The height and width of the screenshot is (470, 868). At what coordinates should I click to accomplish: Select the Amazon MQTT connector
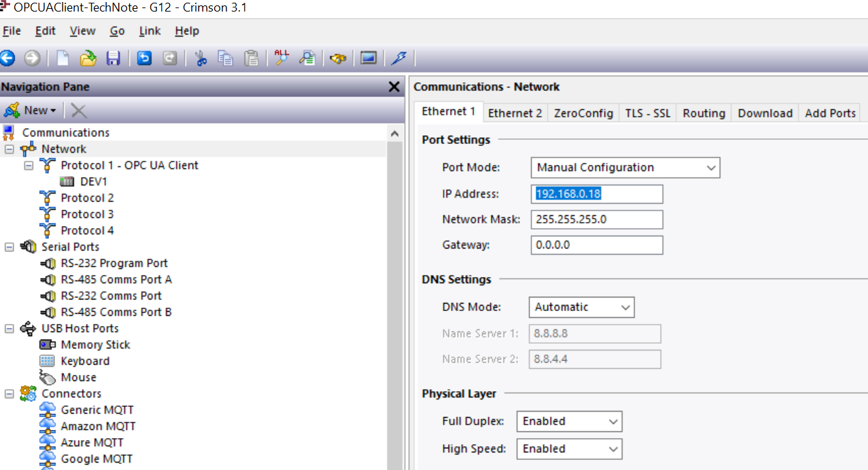(98, 426)
